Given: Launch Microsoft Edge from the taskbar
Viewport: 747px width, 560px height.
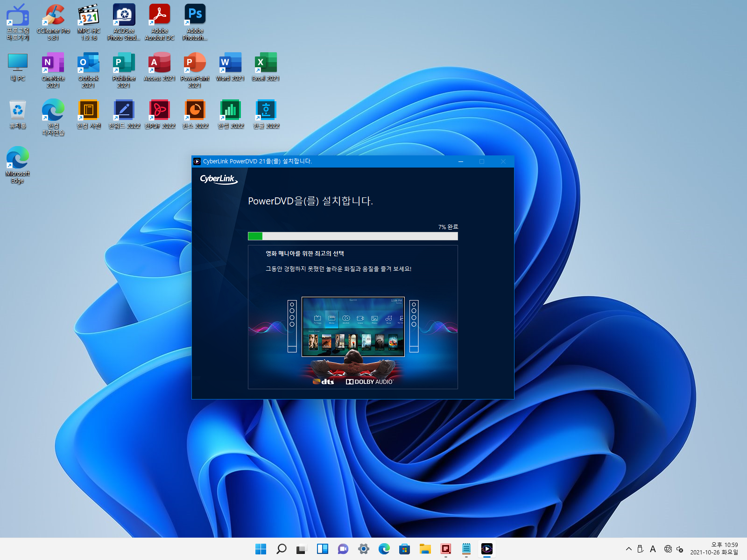Looking at the screenshot, I should (x=384, y=549).
